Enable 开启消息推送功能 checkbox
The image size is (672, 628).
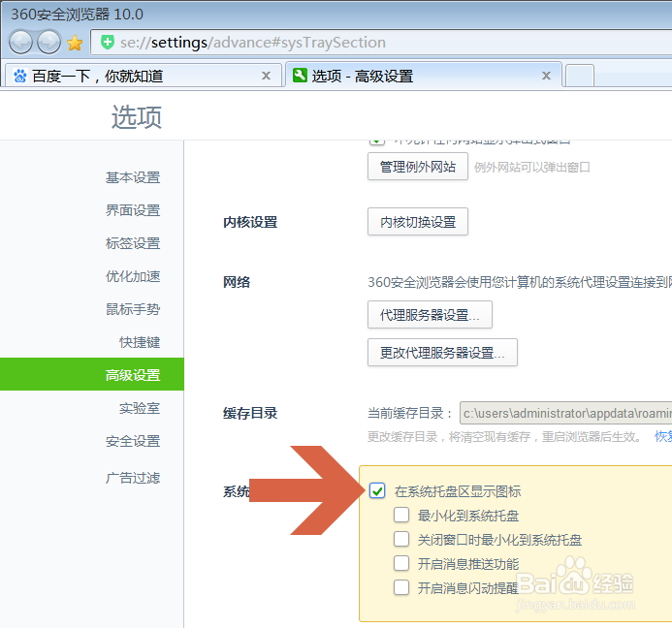tap(401, 563)
